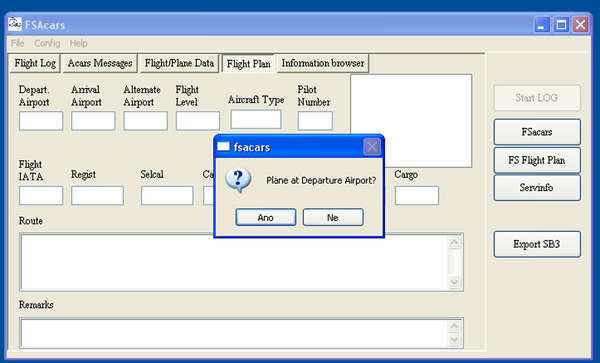Open the Config menu

pos(47,43)
